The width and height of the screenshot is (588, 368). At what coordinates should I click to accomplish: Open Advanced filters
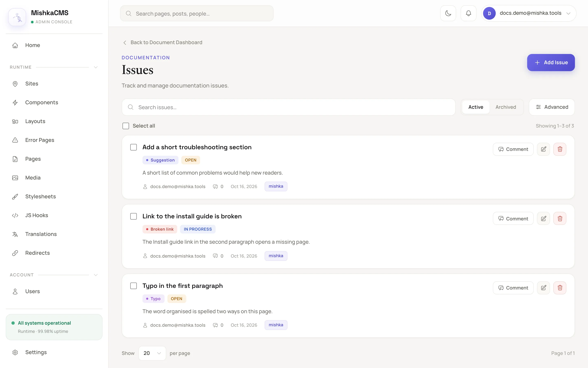click(x=551, y=107)
